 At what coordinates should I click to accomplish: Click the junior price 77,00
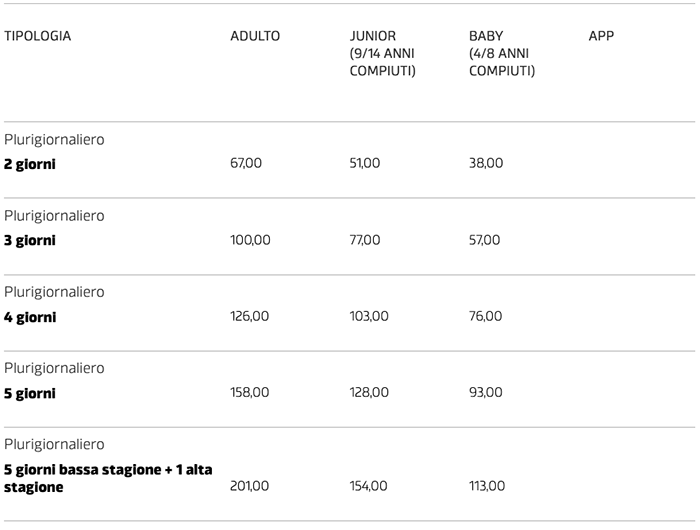coord(365,240)
